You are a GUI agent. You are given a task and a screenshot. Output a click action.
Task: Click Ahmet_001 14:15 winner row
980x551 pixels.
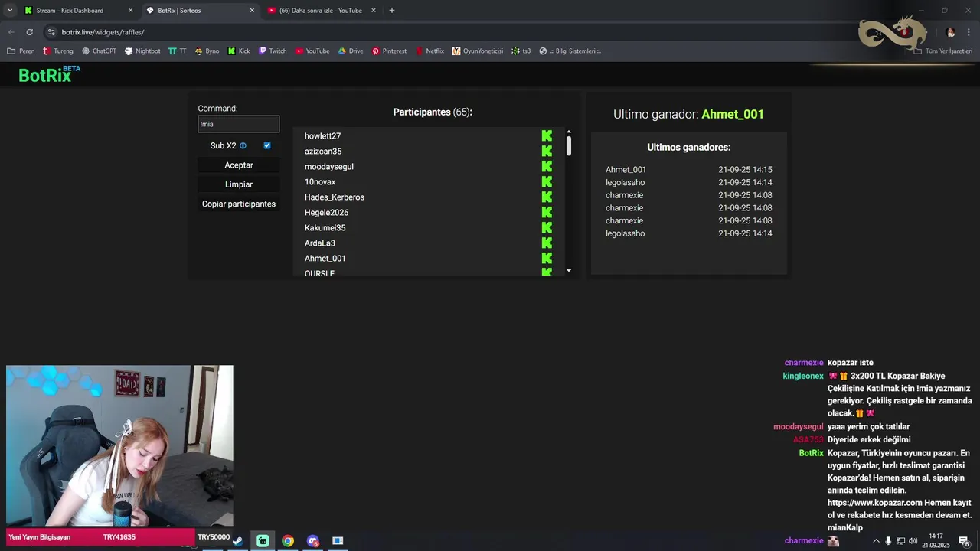click(688, 170)
